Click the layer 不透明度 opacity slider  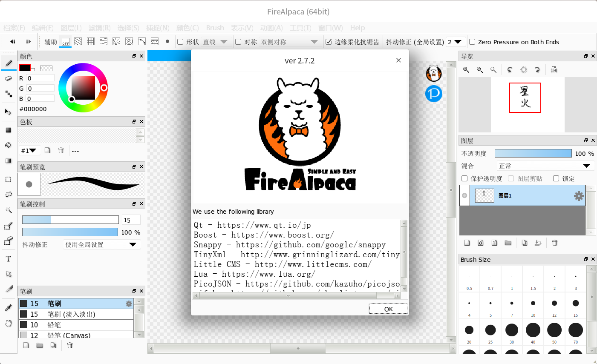click(x=533, y=153)
